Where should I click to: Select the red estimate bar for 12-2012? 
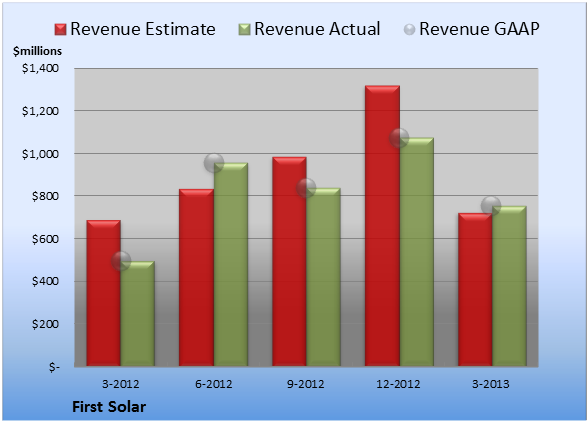[x=382, y=226]
